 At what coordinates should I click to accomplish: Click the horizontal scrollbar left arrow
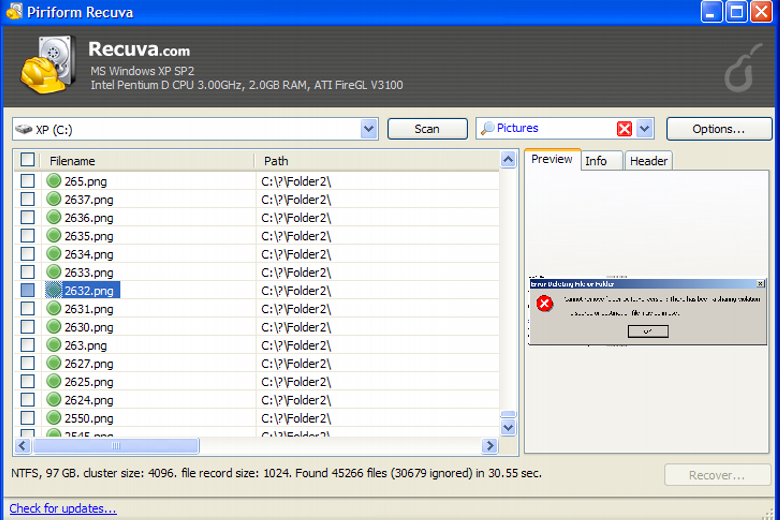point(23,445)
